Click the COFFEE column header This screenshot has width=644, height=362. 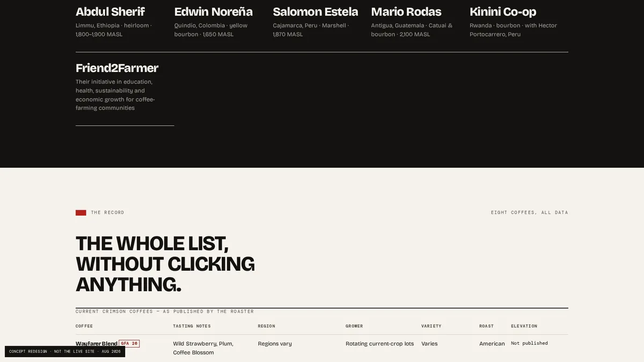(84, 326)
